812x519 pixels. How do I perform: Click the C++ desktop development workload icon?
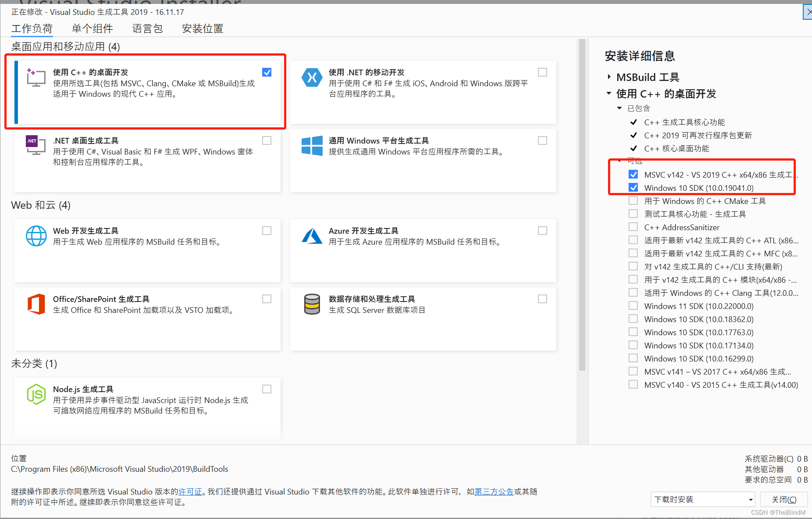36,77
